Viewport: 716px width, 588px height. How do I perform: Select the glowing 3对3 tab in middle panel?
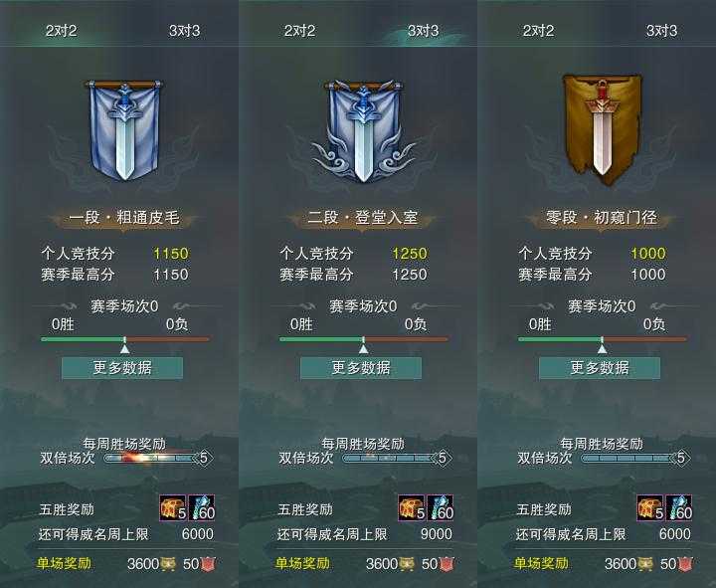pos(424,31)
